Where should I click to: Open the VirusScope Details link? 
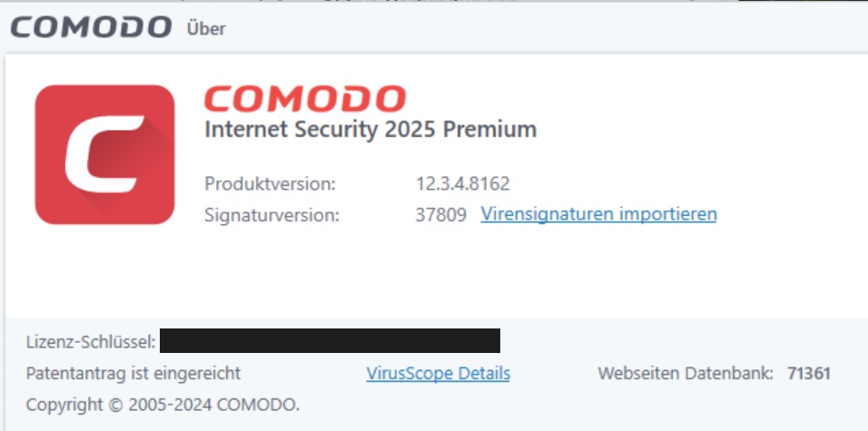coord(438,374)
